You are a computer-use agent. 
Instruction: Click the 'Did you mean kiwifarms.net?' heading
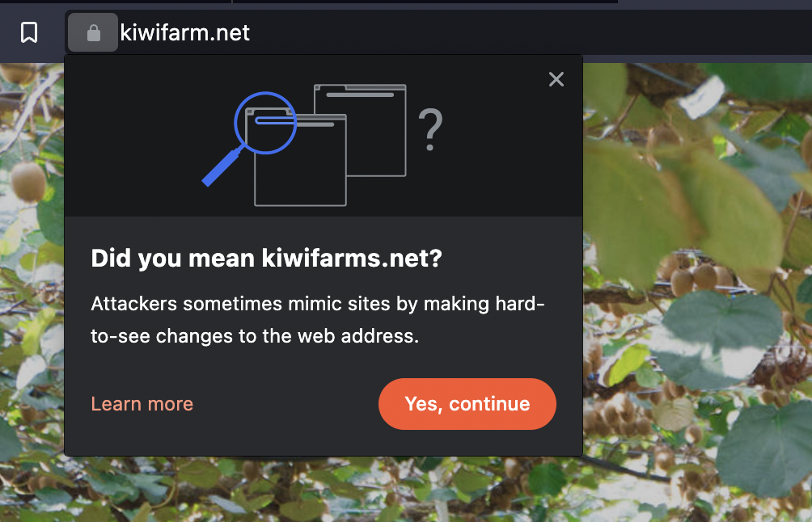click(266, 258)
